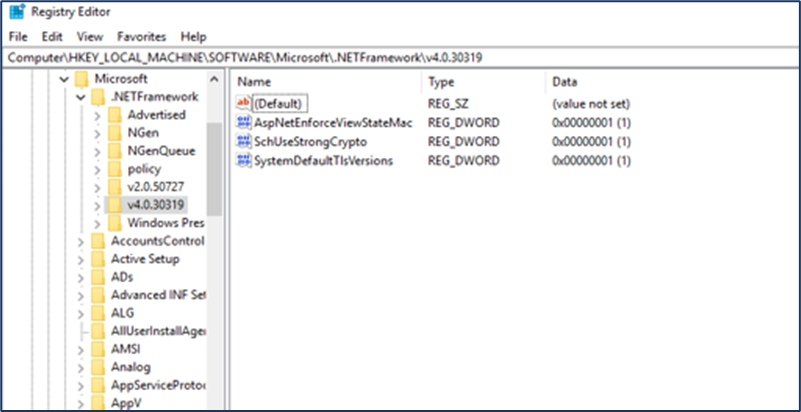Select the v2.0.50727 folder icon
The height and width of the screenshot is (412, 801).
115,187
